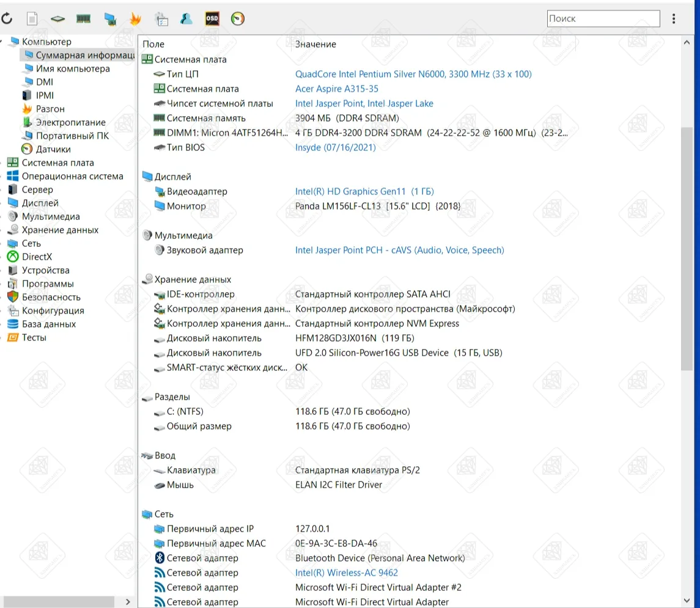Open the Intel Jasper Point, Intel Jasper Lake link
The width and height of the screenshot is (700, 608).
[x=364, y=103]
